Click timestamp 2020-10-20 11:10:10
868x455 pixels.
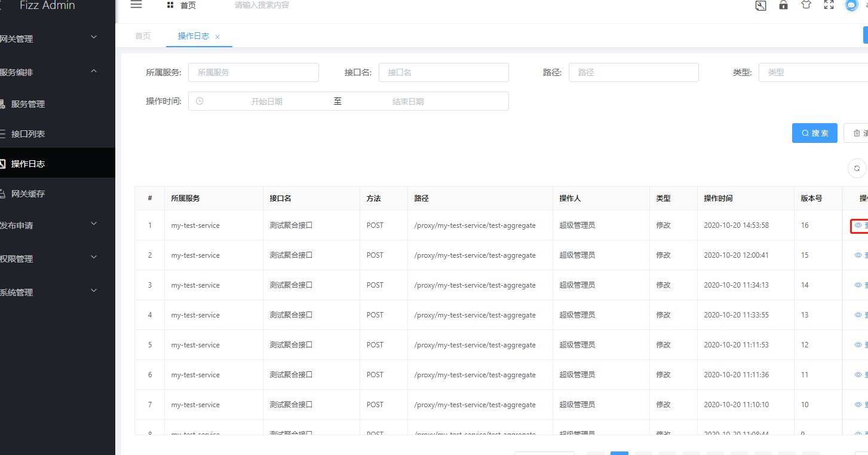[x=736, y=405]
